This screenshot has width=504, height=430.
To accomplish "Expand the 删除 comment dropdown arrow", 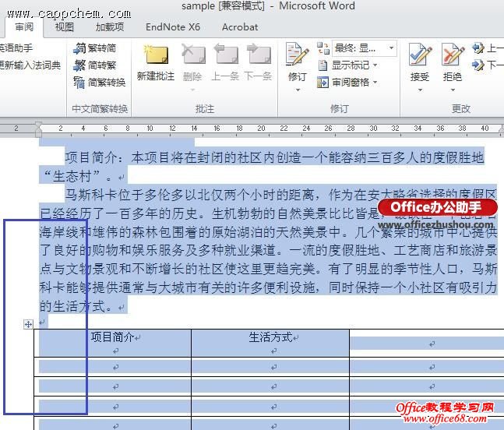I will coord(192,90).
